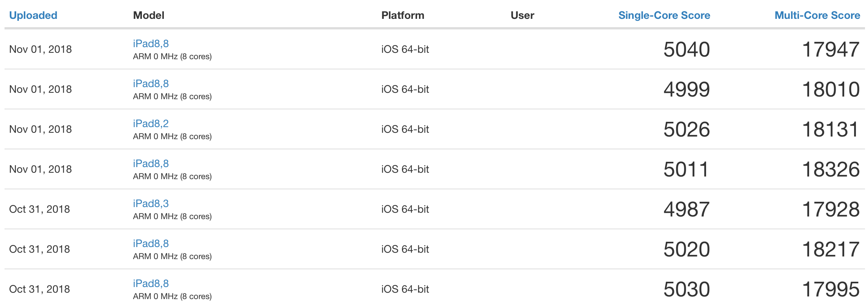Click the Oct 31 date in iPad8,3 row

click(40, 209)
